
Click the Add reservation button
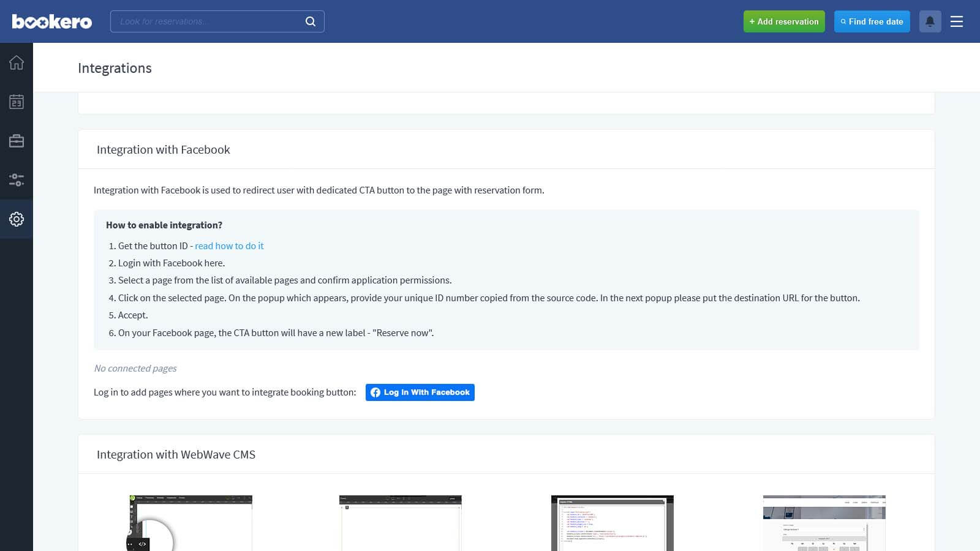784,21
